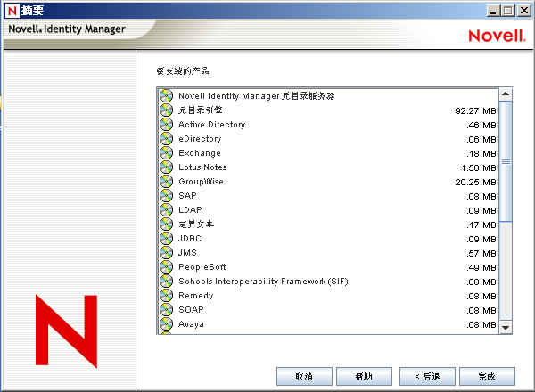Click the 帮助 (Help) button

[x=364, y=376]
